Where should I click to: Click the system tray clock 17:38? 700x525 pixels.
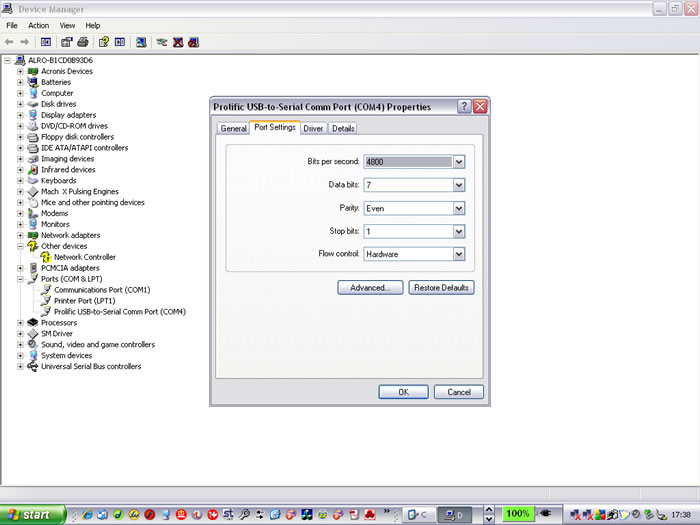pos(681,515)
